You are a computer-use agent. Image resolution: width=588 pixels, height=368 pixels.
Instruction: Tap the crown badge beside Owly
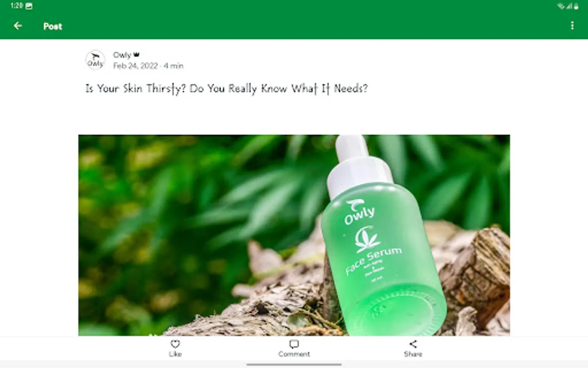136,54
